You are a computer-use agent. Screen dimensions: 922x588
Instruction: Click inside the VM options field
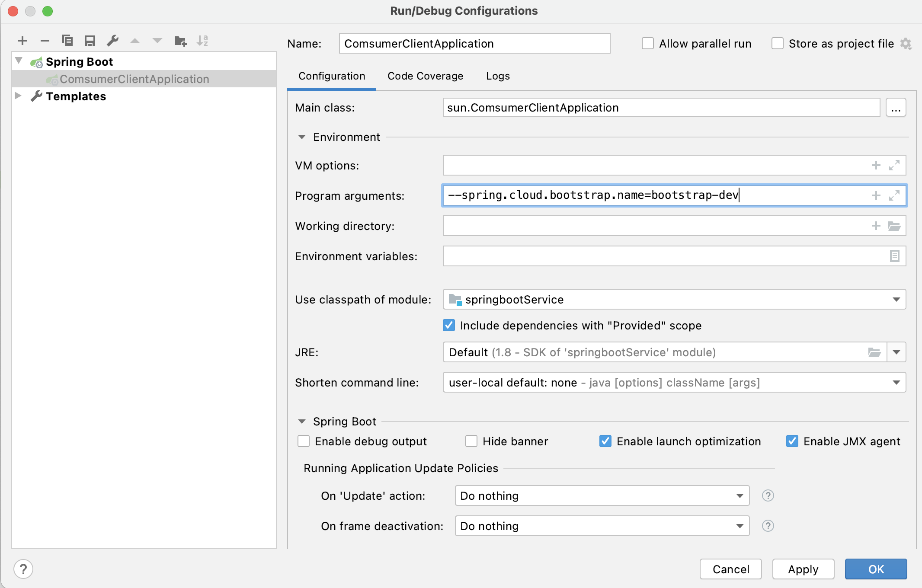tap(605, 165)
